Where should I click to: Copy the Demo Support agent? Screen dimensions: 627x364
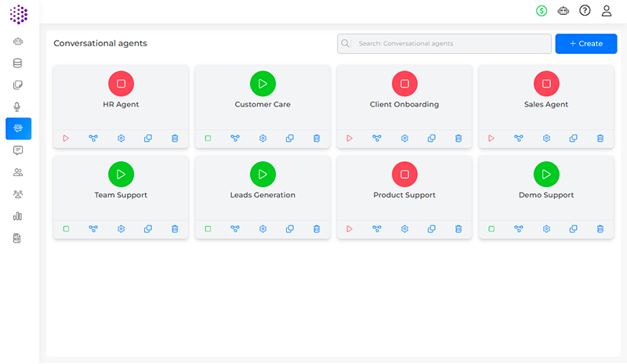click(x=573, y=229)
